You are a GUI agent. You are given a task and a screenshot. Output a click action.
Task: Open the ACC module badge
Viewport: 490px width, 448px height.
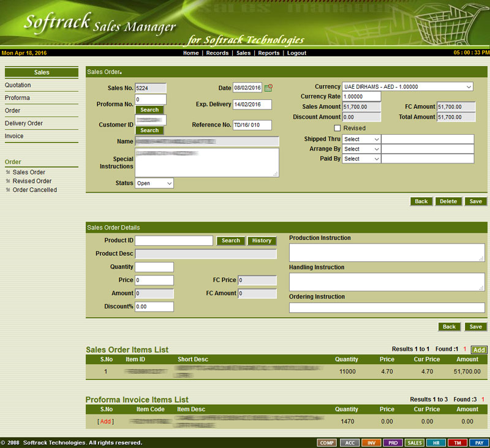pos(349,442)
